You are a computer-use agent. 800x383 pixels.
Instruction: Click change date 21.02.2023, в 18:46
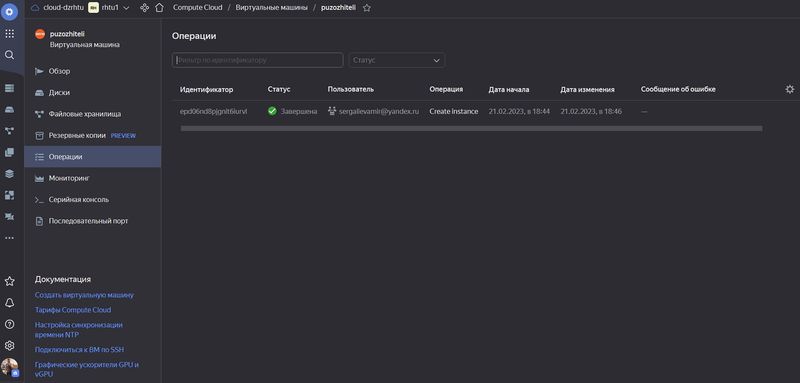coord(591,111)
